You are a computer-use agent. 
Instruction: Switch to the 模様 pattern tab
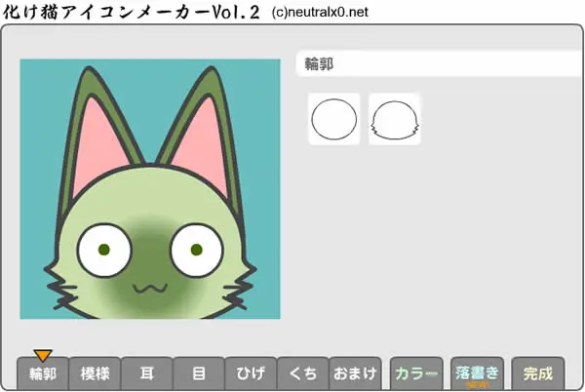(95, 373)
